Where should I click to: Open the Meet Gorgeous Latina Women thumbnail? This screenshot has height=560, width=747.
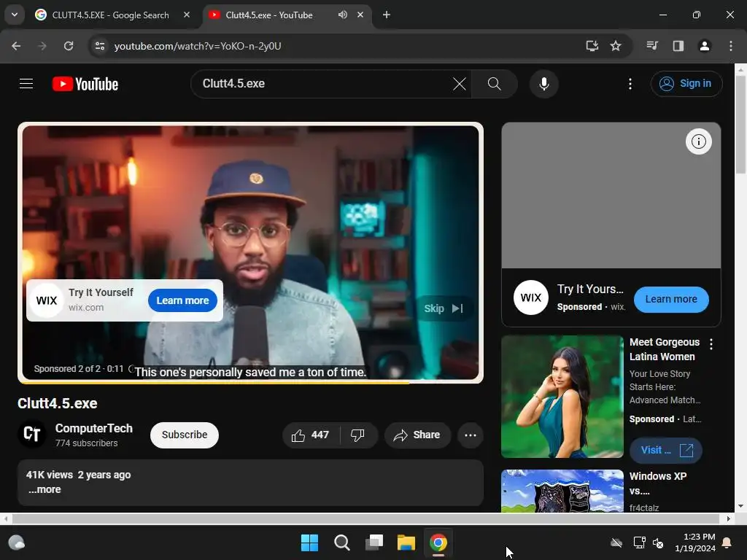[x=562, y=397]
